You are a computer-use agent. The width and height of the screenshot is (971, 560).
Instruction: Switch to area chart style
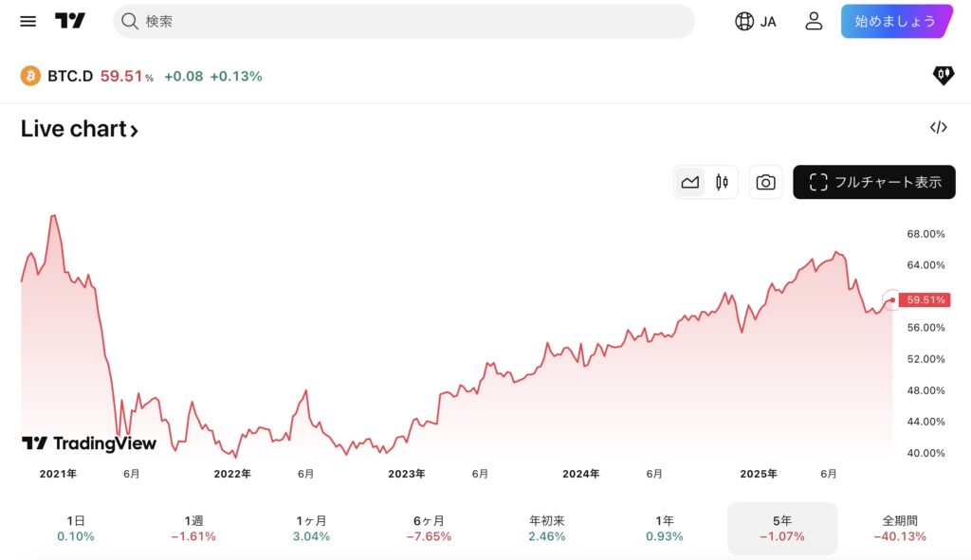pyautogui.click(x=690, y=182)
